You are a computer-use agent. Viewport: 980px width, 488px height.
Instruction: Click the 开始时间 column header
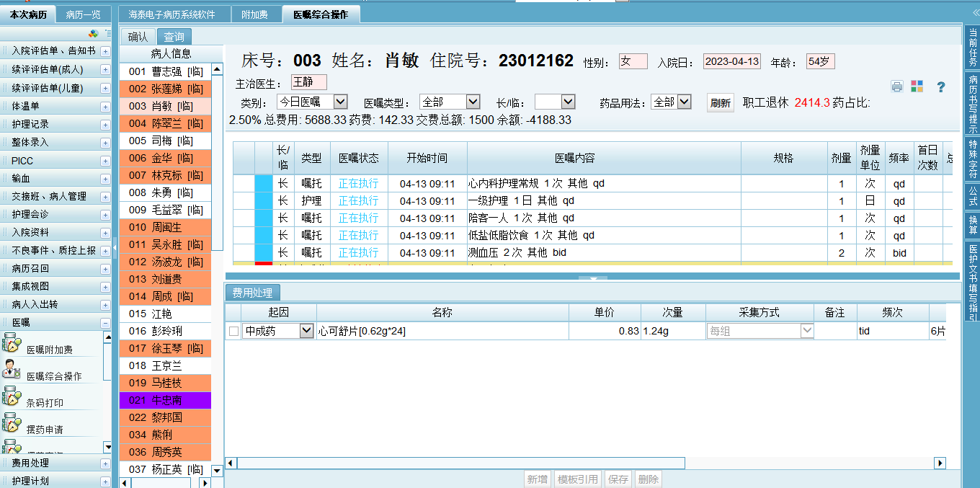(x=427, y=158)
